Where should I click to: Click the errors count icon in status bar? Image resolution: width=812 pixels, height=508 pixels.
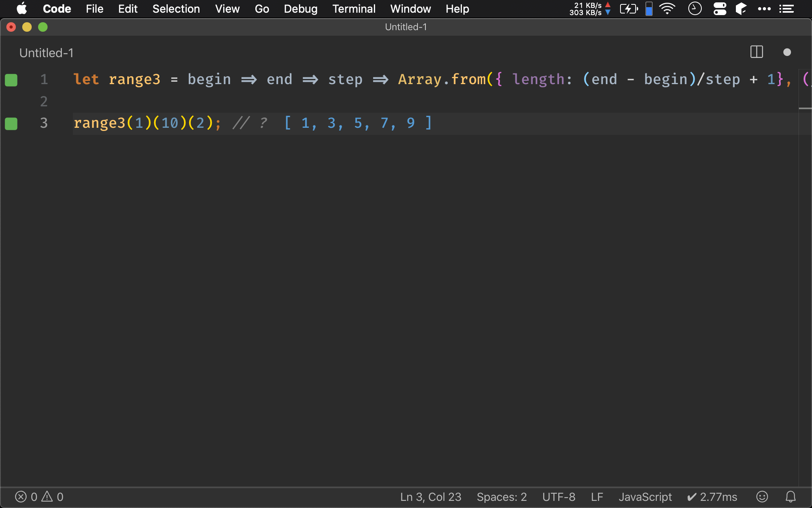click(x=21, y=497)
